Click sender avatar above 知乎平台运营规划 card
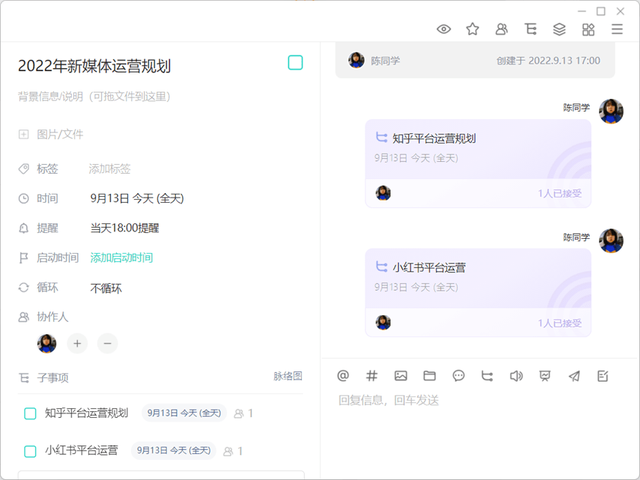The height and width of the screenshot is (480, 640). tap(611, 111)
